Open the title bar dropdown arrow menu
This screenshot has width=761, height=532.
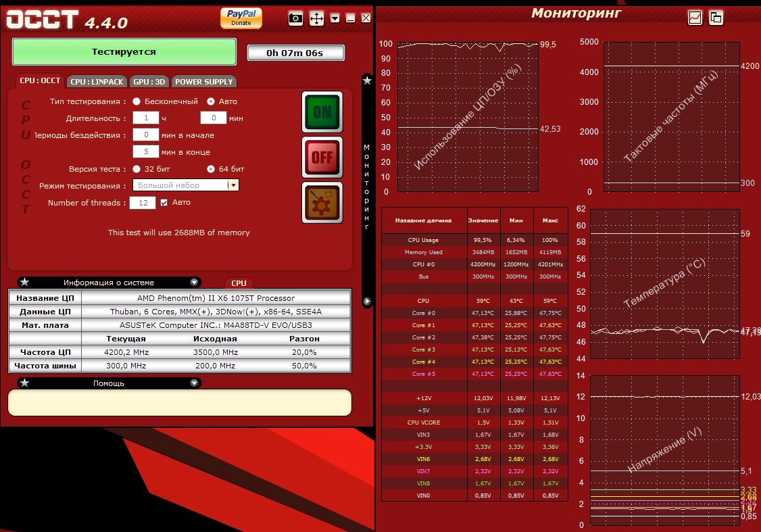(335, 18)
